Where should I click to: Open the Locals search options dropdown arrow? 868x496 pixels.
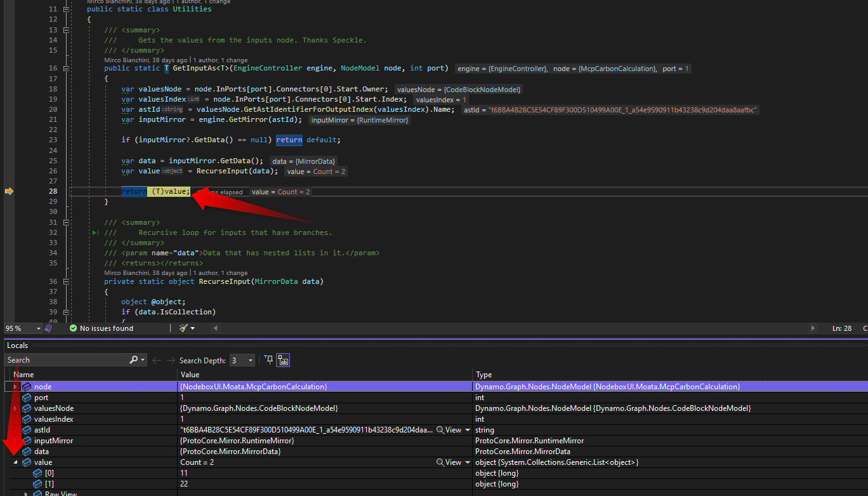143,360
